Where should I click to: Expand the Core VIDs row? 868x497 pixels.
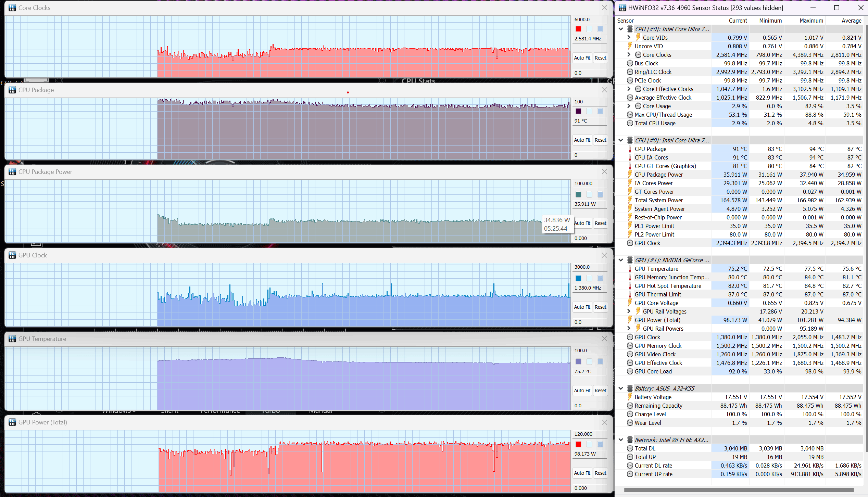(x=629, y=37)
